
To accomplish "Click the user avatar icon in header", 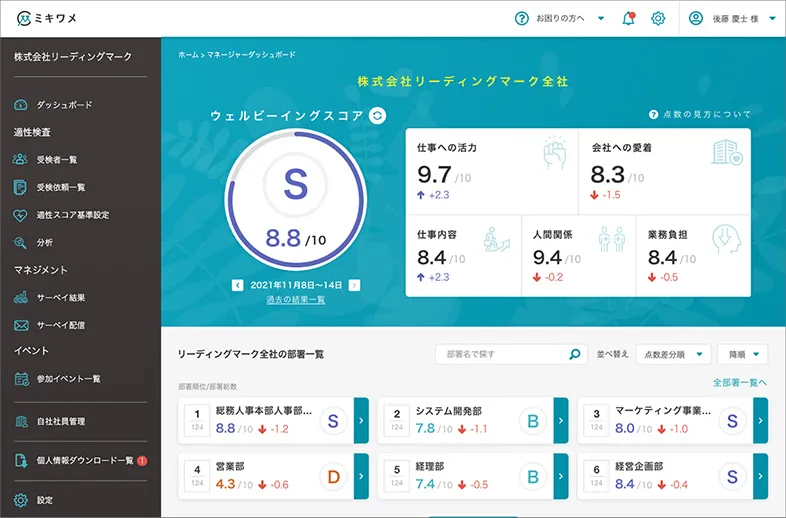I will pos(698,18).
